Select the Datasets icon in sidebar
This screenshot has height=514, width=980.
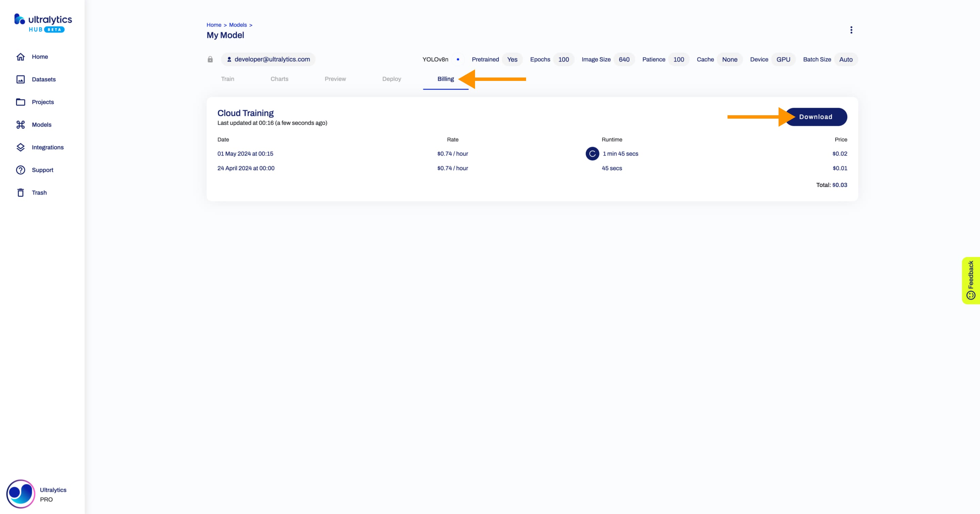tap(21, 79)
